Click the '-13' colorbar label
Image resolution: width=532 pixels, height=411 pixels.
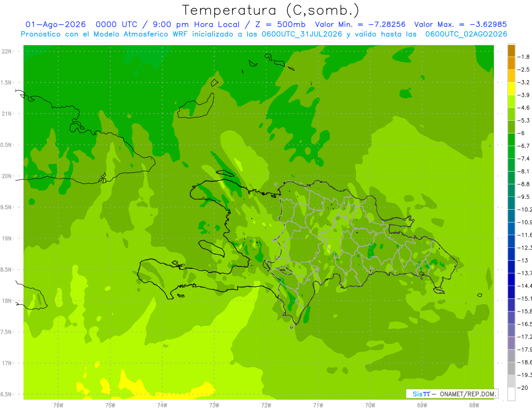523,260
